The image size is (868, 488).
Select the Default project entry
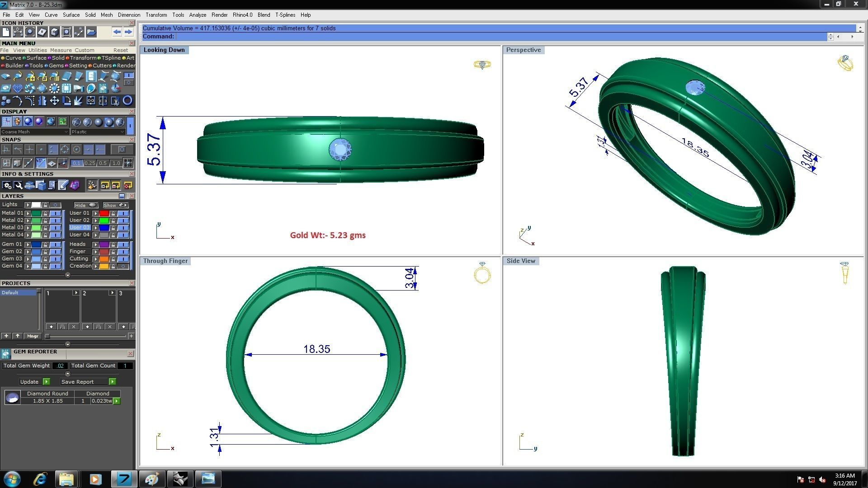[x=18, y=293]
